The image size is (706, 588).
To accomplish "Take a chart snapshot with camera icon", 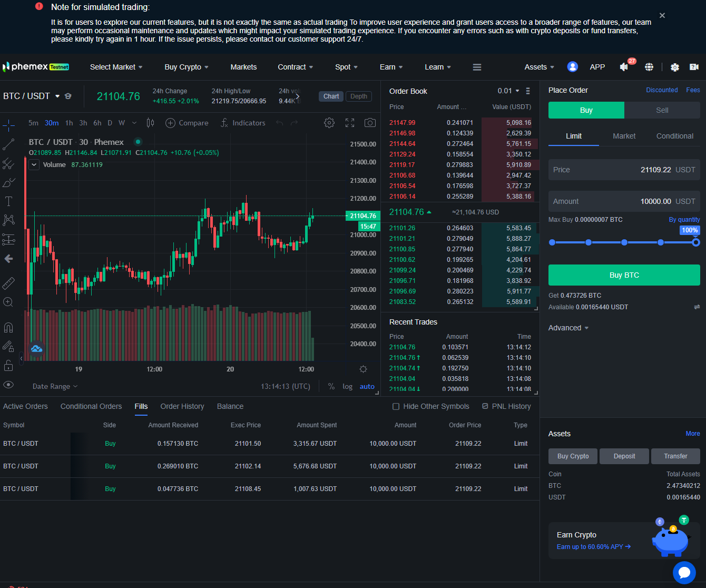I will tap(370, 123).
